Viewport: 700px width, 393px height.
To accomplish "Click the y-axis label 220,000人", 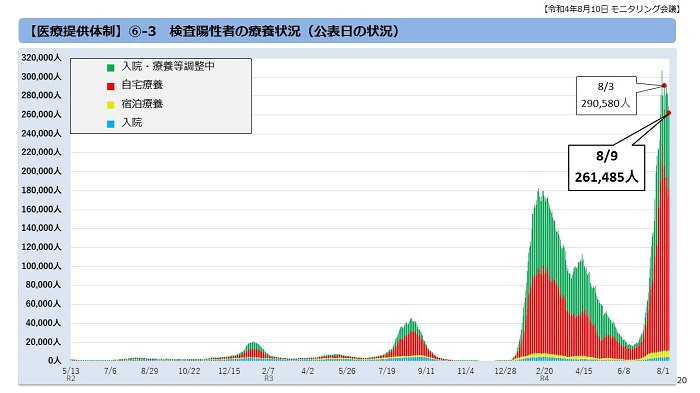I will 41,152.
